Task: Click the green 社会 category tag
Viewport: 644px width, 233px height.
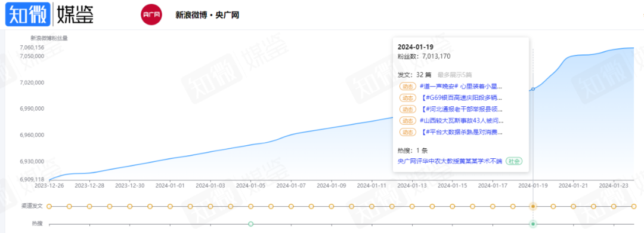Action: pyautogui.click(x=514, y=161)
